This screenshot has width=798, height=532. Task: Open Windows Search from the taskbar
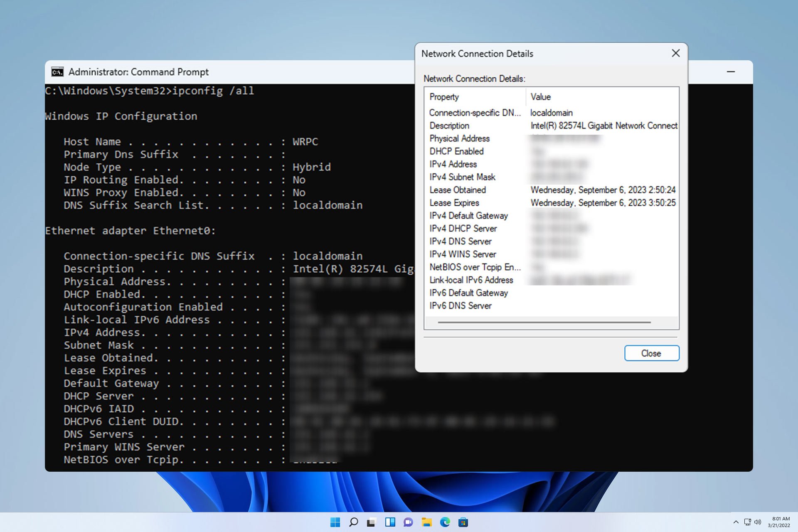354,522
